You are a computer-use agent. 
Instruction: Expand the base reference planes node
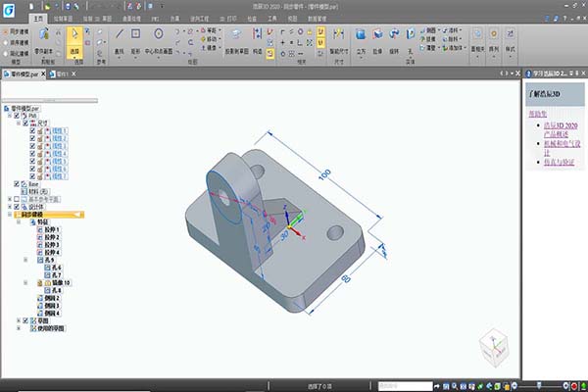[x=10, y=199]
